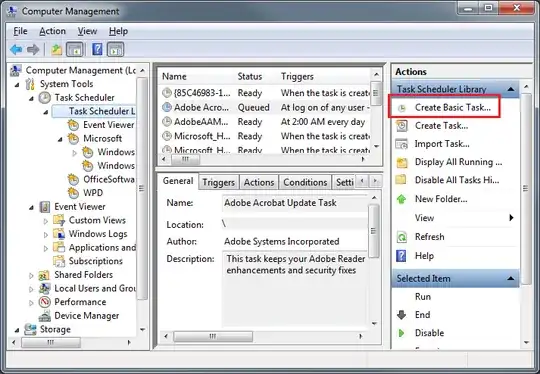Image resolution: width=540 pixels, height=374 pixels.
Task: Open the View menu in menu bar
Action: (87, 31)
